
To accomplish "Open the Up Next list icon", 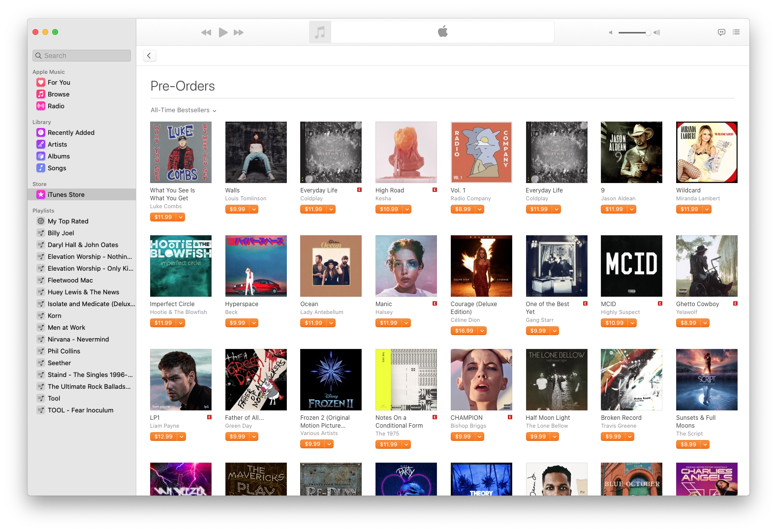I will [x=736, y=32].
